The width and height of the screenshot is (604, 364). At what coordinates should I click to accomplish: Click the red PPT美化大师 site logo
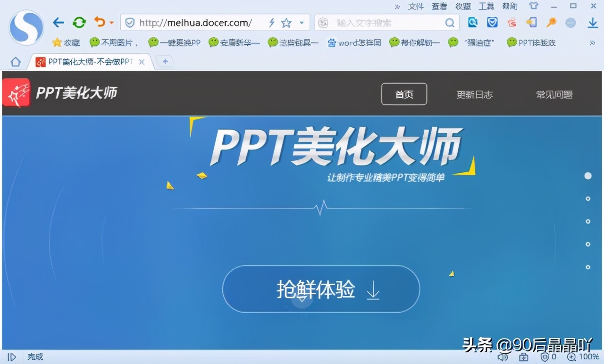16,92
